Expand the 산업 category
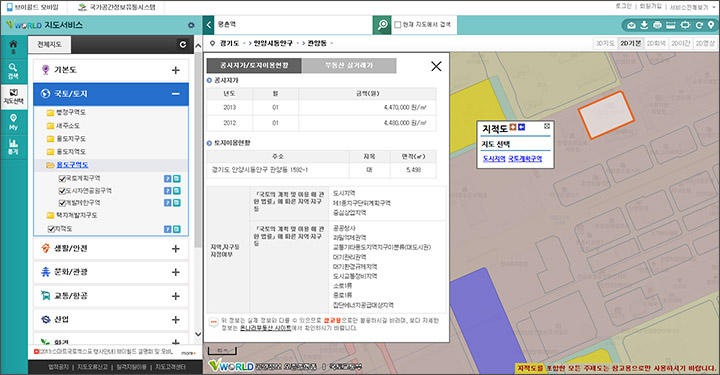 175,320
